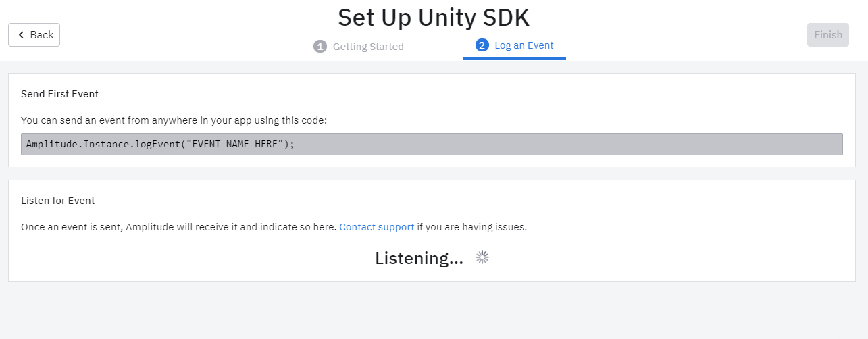Image resolution: width=868 pixels, height=339 pixels.
Task: Click the gray step 1 number badge
Action: click(320, 47)
